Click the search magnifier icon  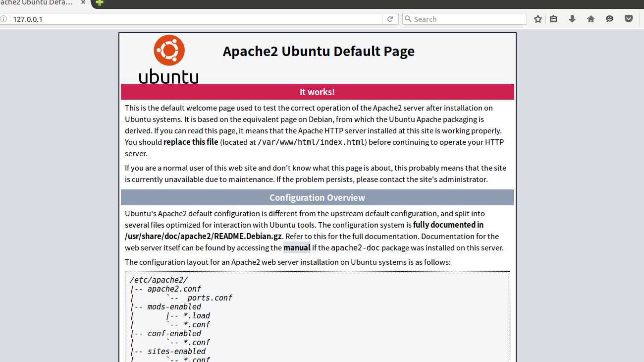click(408, 19)
